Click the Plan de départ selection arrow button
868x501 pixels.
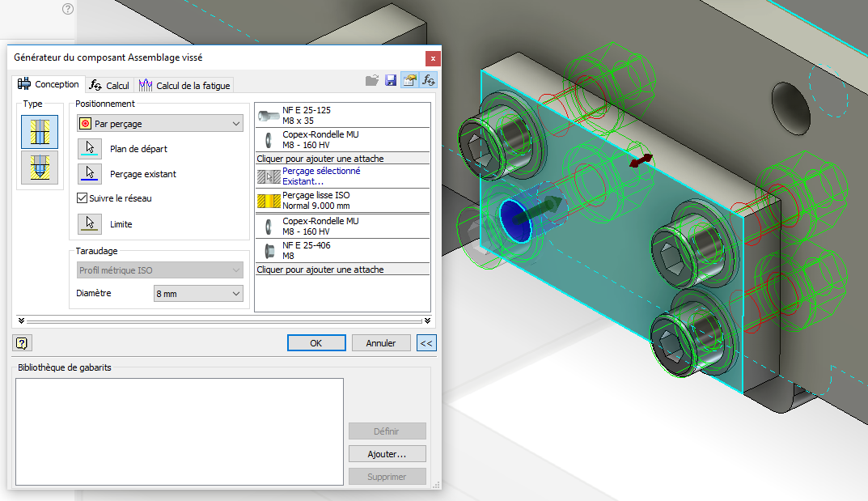90,149
